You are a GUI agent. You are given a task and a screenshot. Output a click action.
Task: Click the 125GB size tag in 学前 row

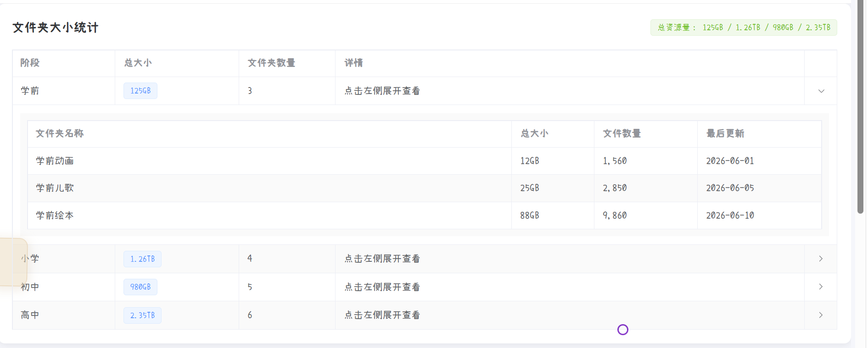(x=140, y=91)
